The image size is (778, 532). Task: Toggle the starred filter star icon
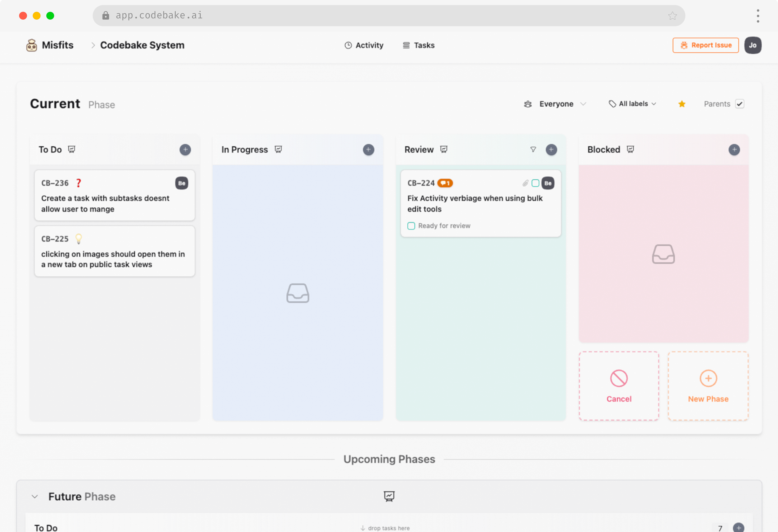[681, 104]
